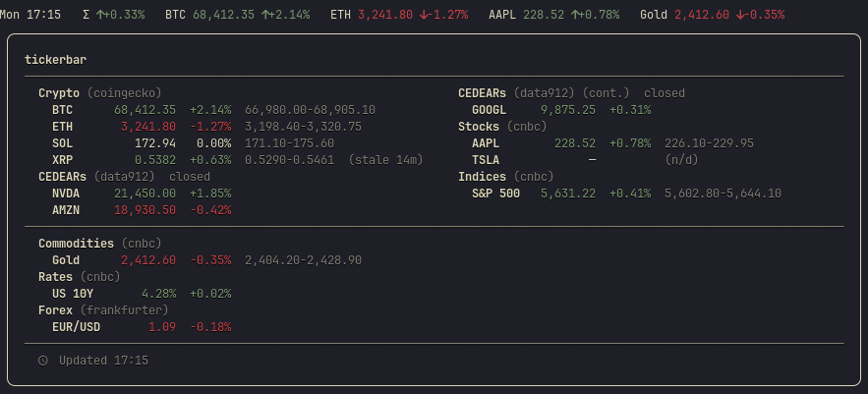Click the GOOGL price 9,875.25
The height and width of the screenshot is (394, 868).
[568, 110]
